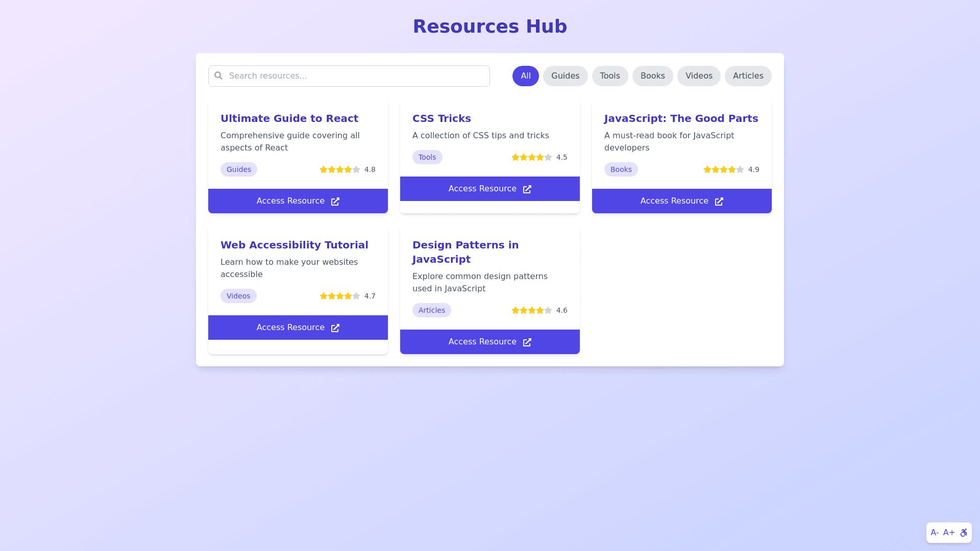Access the Ultimate Guide to React resource
980x551 pixels.
pos(298,201)
